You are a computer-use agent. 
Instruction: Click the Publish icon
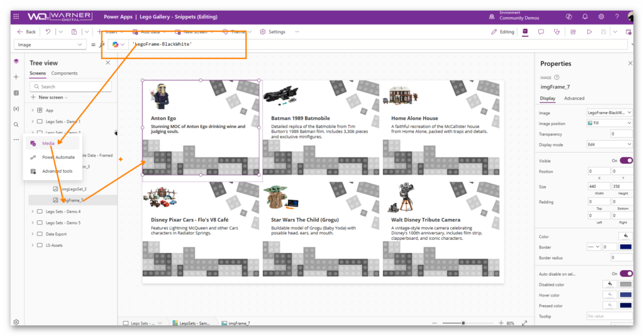(628, 31)
